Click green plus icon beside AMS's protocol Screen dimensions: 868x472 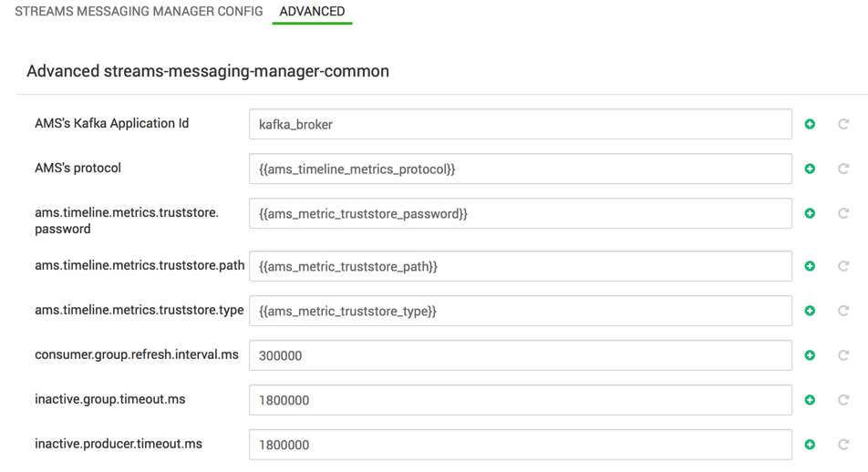(810, 169)
